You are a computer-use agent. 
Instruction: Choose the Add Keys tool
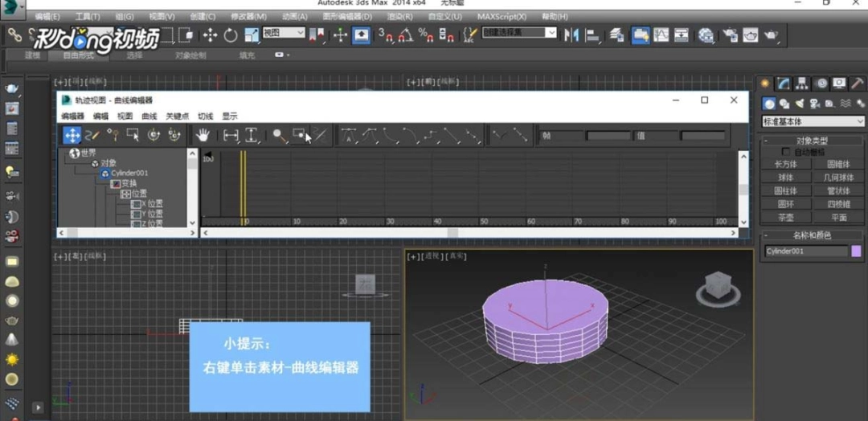[113, 135]
